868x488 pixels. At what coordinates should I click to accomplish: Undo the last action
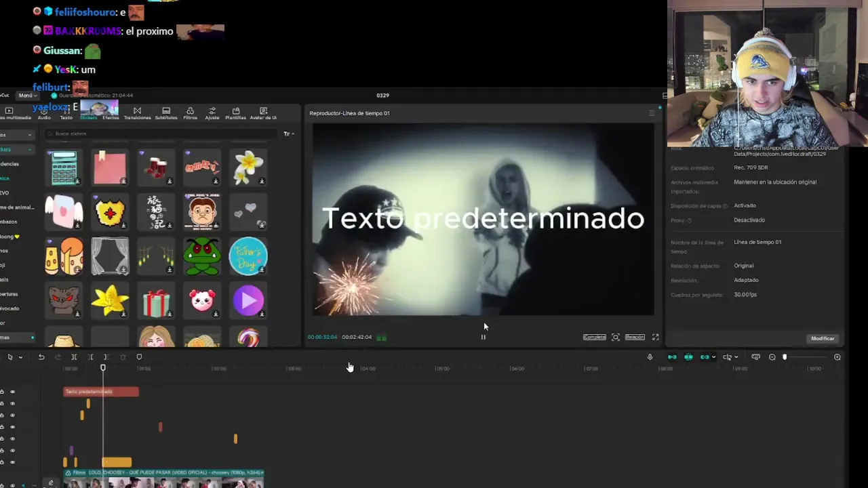41,357
